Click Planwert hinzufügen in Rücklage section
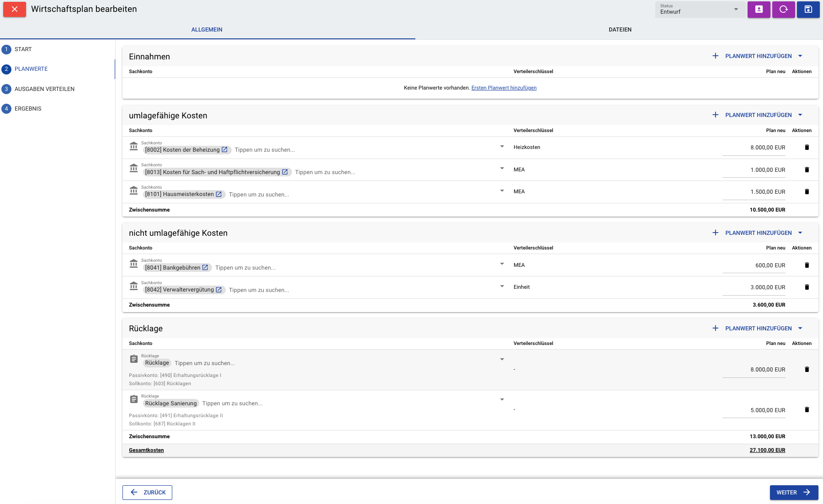Image resolution: width=823 pixels, height=504 pixels. [752, 329]
